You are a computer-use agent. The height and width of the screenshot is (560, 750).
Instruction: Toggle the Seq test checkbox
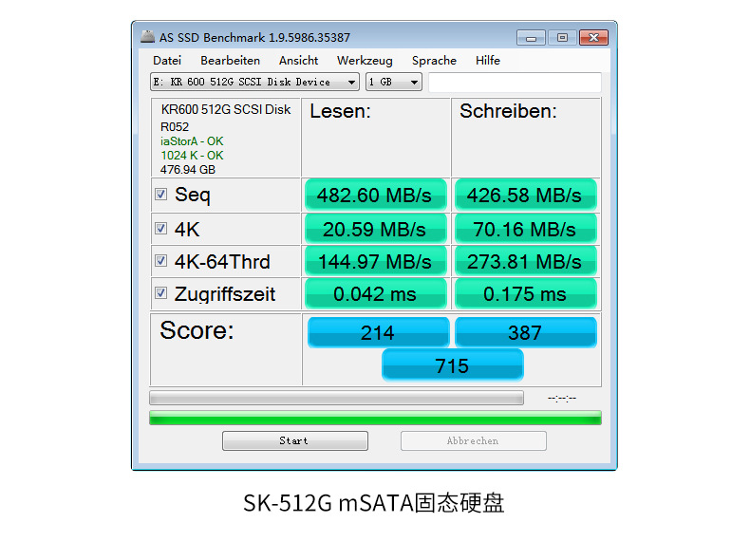coord(161,195)
